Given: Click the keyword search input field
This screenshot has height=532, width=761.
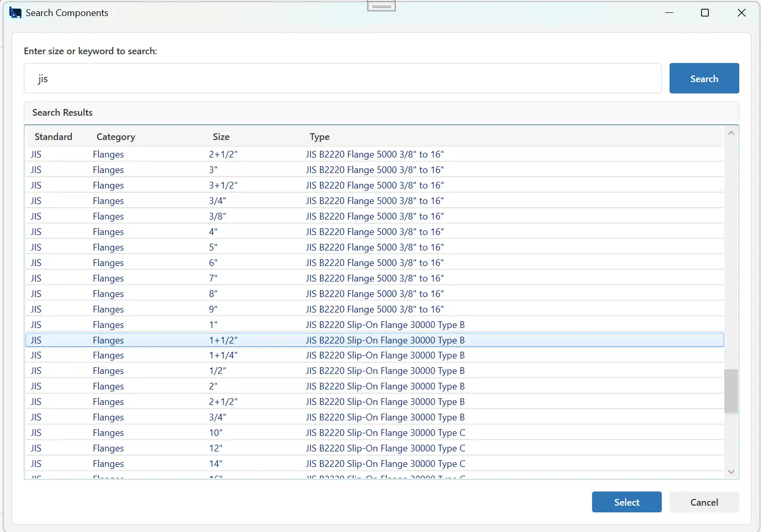Looking at the screenshot, I should 343,79.
